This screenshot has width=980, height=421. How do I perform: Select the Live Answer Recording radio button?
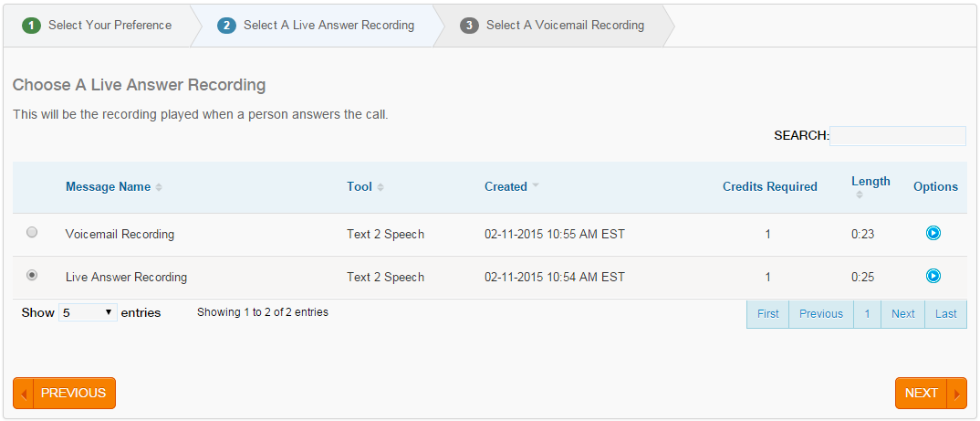click(32, 275)
